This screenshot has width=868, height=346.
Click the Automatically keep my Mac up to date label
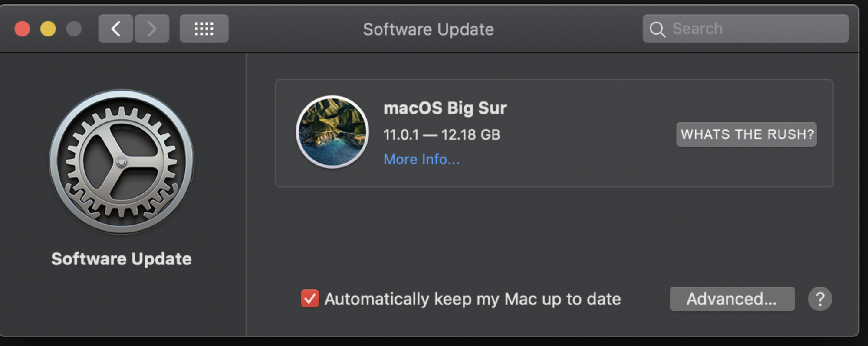coord(473,299)
